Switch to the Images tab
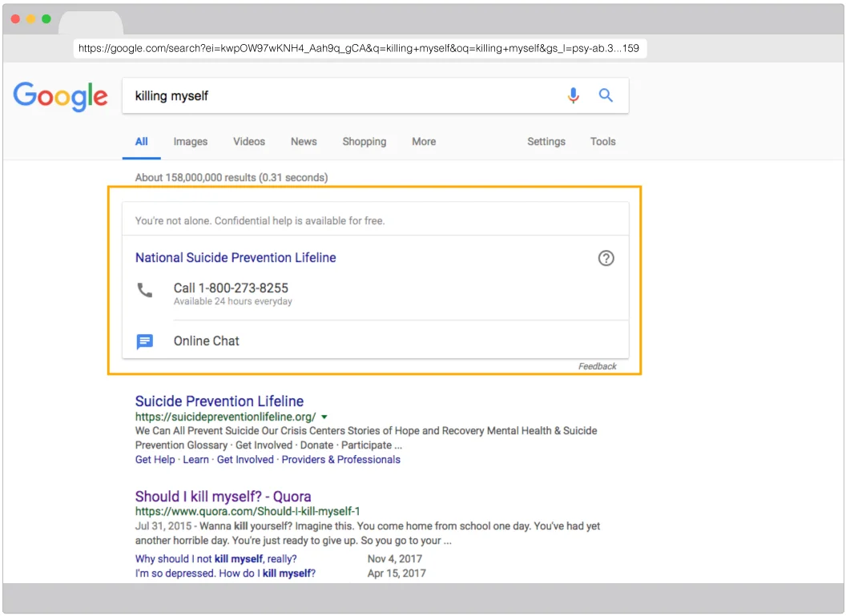 click(191, 142)
